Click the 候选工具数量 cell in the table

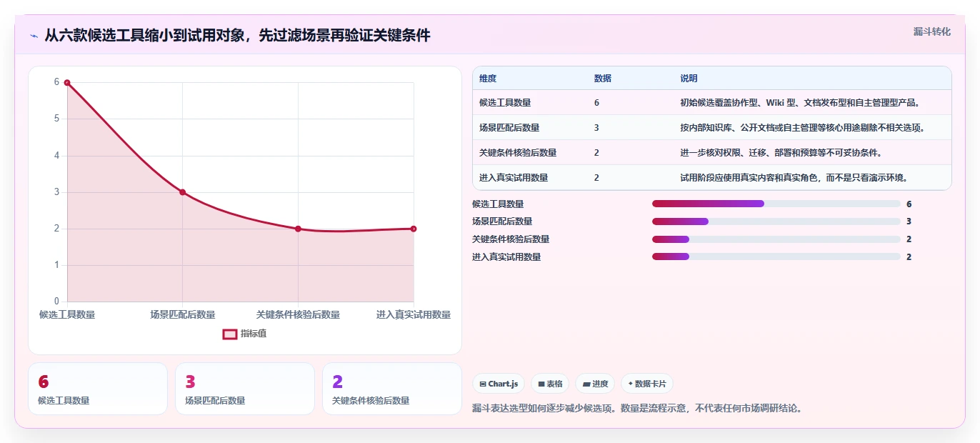tap(505, 103)
